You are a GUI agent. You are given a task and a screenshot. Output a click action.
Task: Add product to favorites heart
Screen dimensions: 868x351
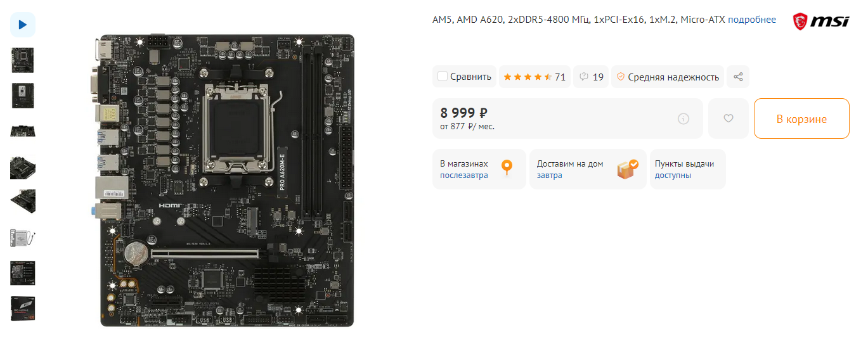(729, 118)
